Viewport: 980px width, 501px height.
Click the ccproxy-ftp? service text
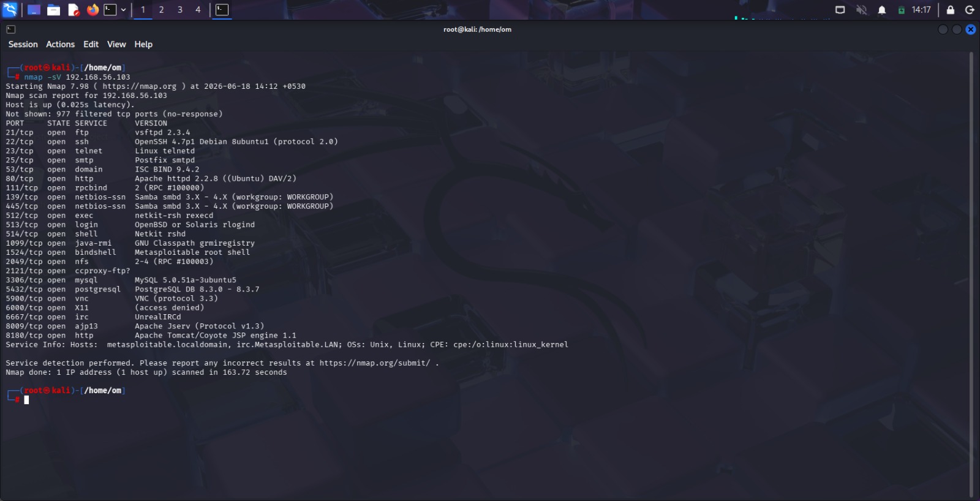(102, 270)
